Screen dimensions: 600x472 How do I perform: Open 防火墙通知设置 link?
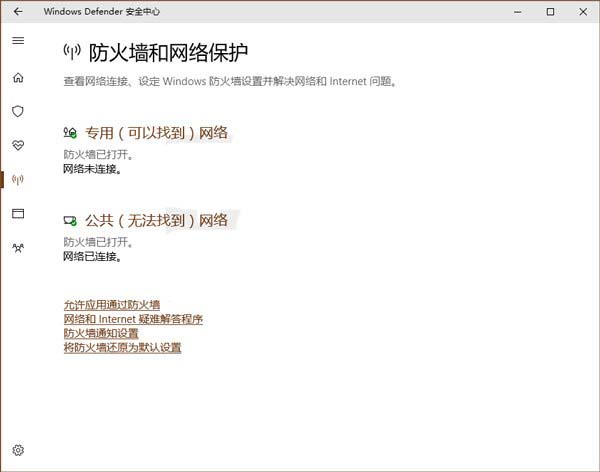tap(101, 333)
